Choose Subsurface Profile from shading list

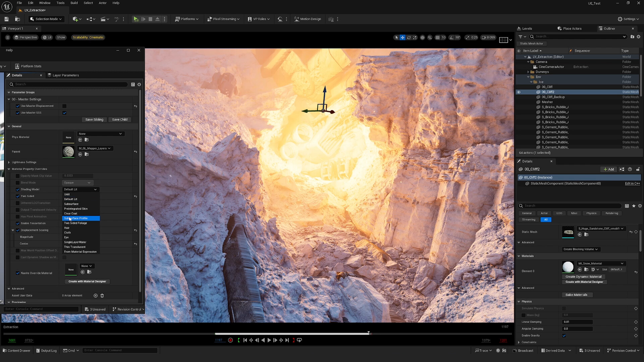[x=81, y=219]
